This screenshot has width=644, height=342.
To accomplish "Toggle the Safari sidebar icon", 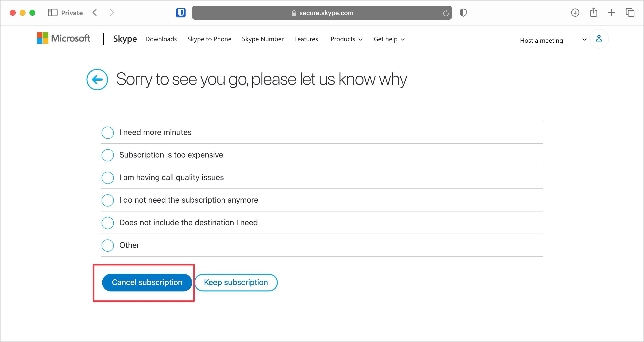I will tap(53, 13).
